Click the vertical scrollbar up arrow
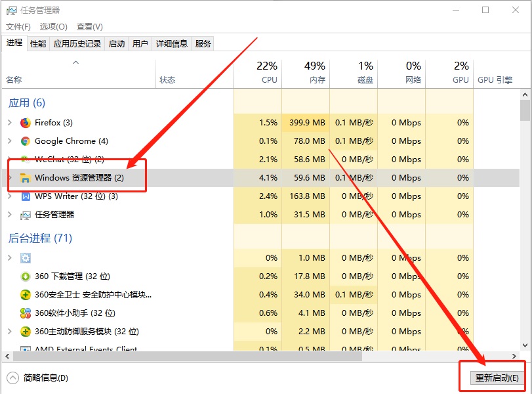The width and height of the screenshot is (532, 394). point(525,95)
